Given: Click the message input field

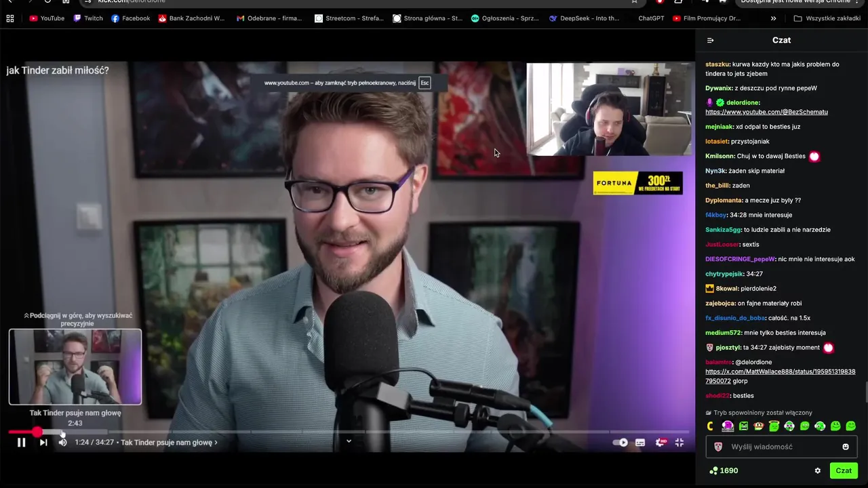Looking at the screenshot, I should (x=781, y=447).
